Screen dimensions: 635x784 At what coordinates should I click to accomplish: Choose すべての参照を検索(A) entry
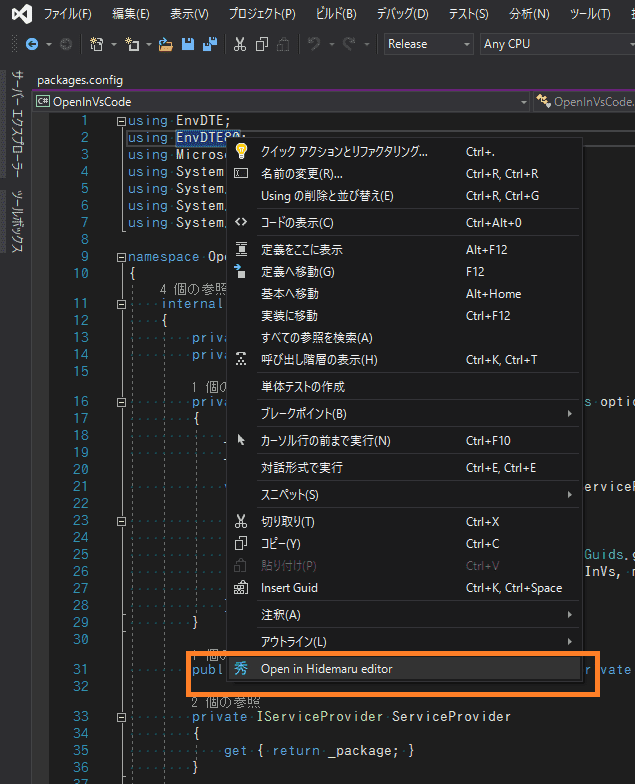tap(404, 338)
